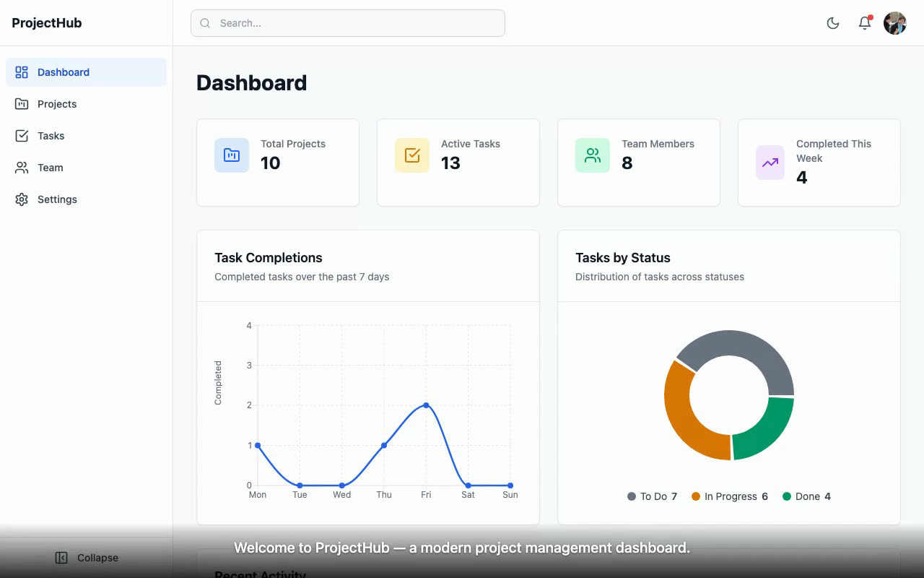Open the Projects menu item
924x578 pixels.
(86, 104)
